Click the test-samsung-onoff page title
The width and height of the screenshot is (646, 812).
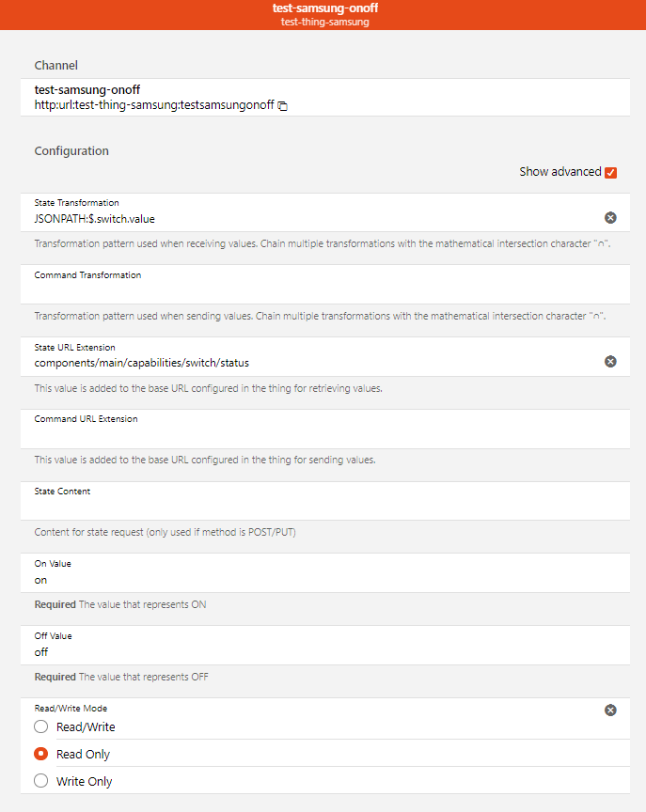click(324, 8)
